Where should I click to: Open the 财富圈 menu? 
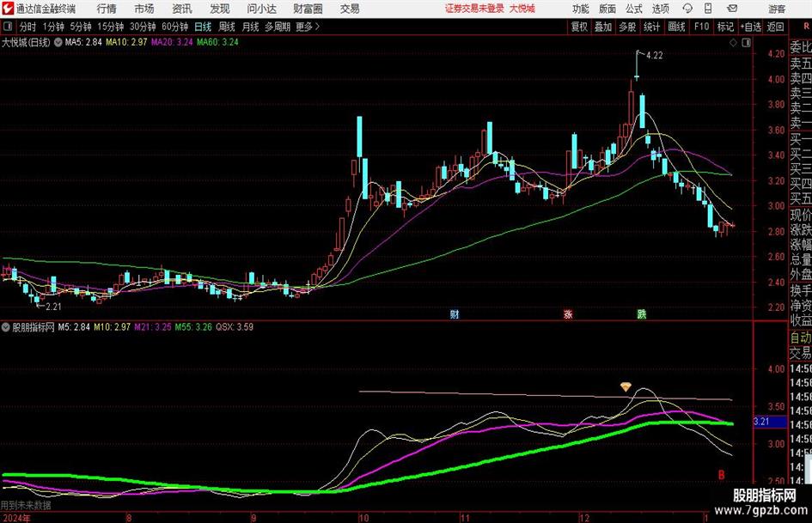(x=308, y=9)
